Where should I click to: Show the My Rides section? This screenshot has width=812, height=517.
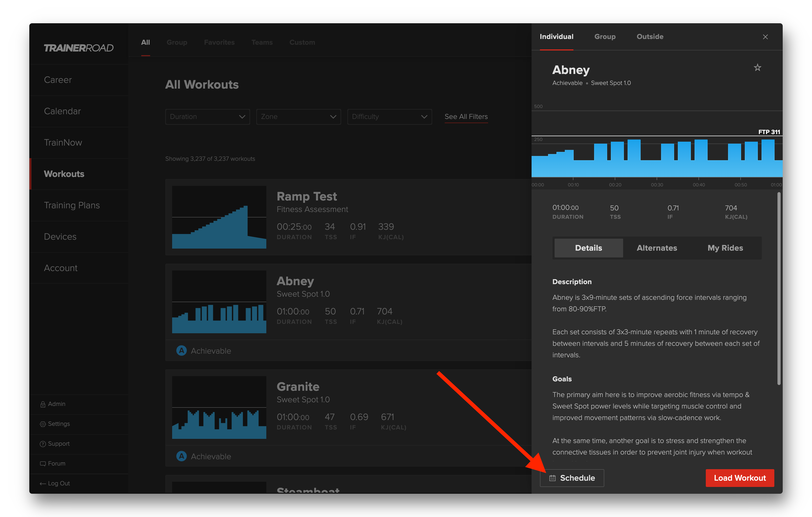click(x=725, y=248)
